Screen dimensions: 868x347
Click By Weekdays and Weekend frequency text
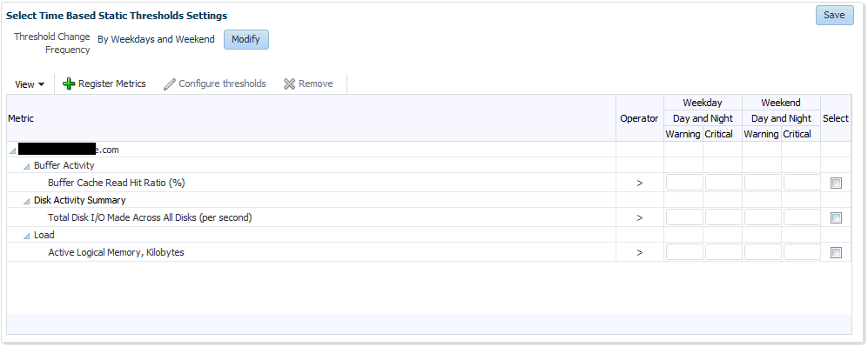pyautogui.click(x=156, y=39)
